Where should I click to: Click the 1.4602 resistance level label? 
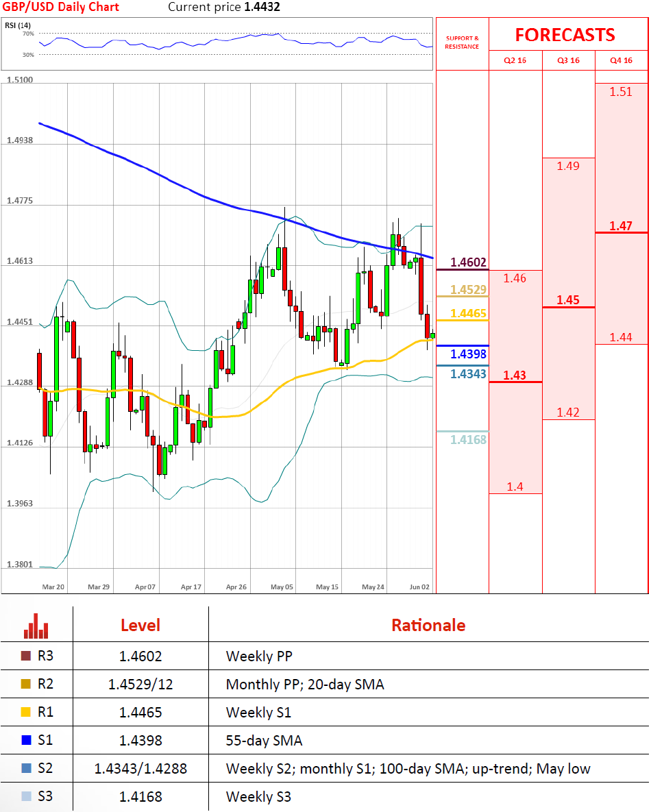pos(468,262)
